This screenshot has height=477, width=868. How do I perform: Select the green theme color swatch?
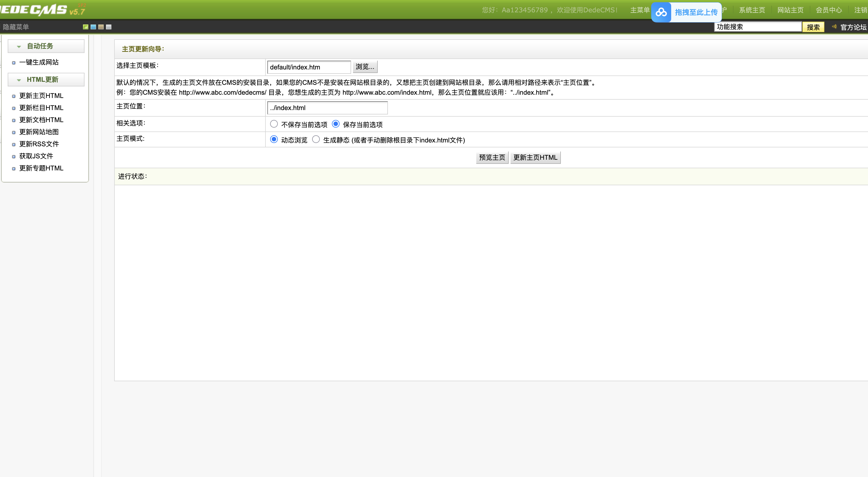coord(86,27)
